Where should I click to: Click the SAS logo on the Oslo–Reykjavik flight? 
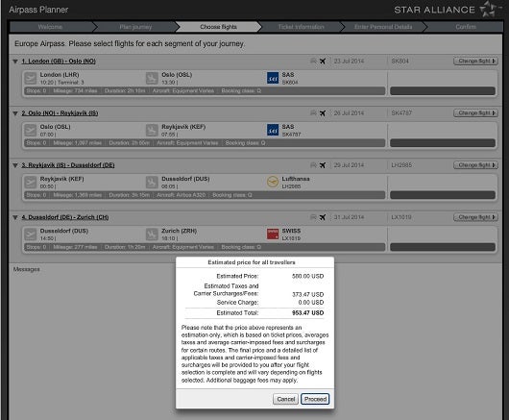273,131
